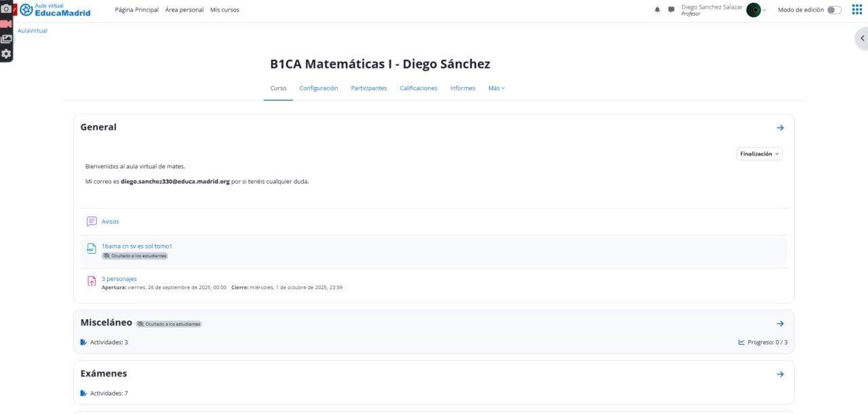Click the EducaMadrid Aula virtual logo
This screenshot has width=868, height=414.
56,10
